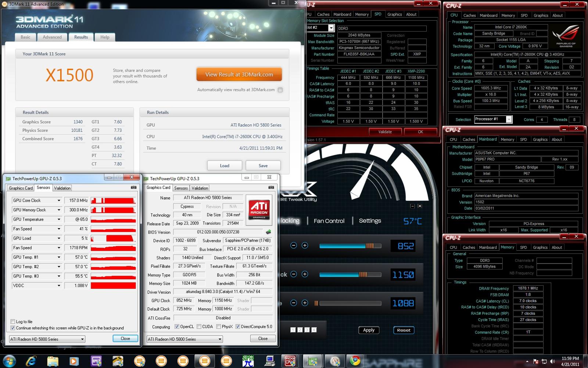This screenshot has width=588, height=368.
Task: Toggle the PhysX checkbox in GPU-Z
Action: (218, 326)
